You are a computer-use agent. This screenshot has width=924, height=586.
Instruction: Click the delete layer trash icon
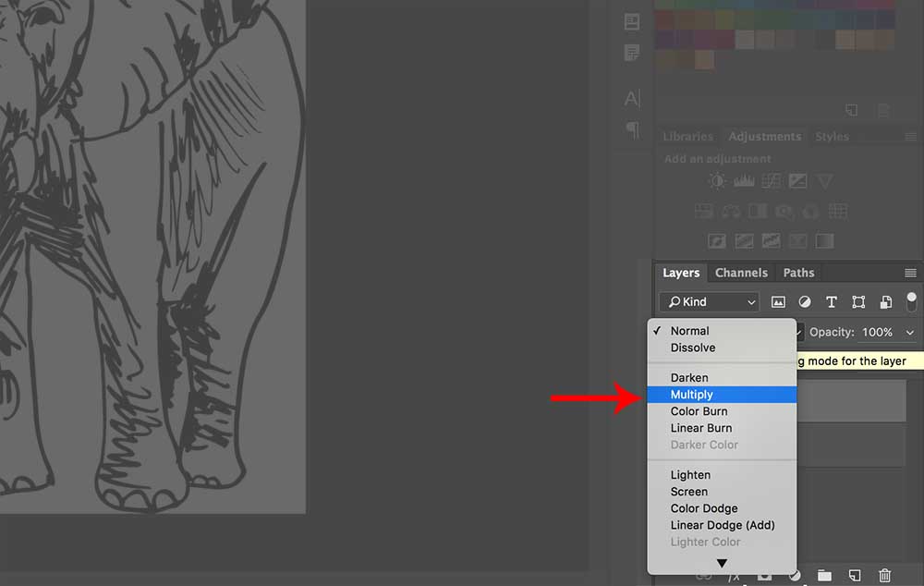coord(884,576)
